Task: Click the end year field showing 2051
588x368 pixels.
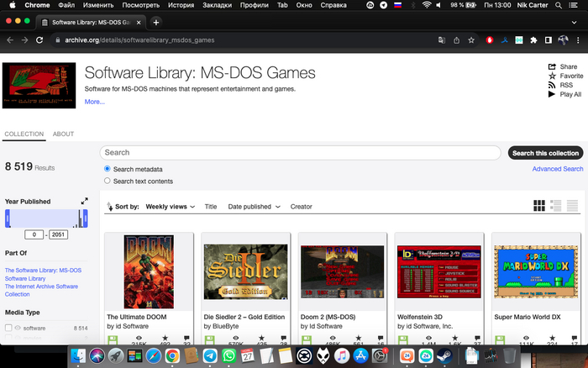Action: [58, 234]
